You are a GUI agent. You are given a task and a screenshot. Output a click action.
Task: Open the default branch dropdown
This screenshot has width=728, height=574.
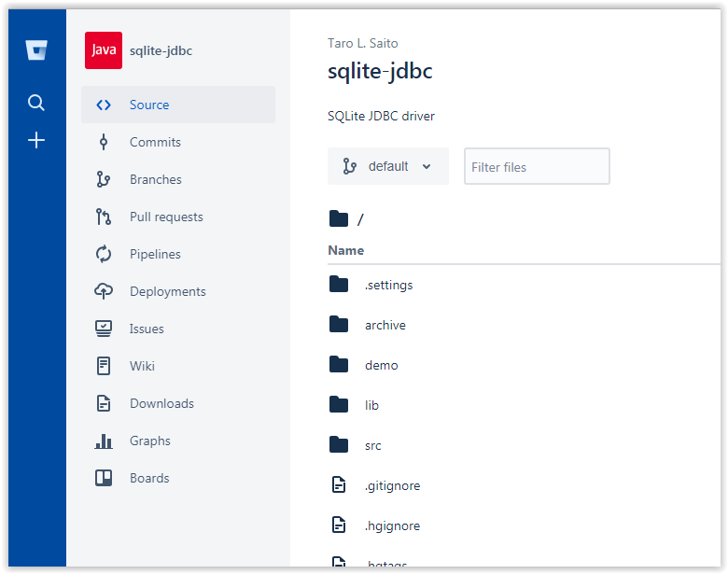point(388,166)
